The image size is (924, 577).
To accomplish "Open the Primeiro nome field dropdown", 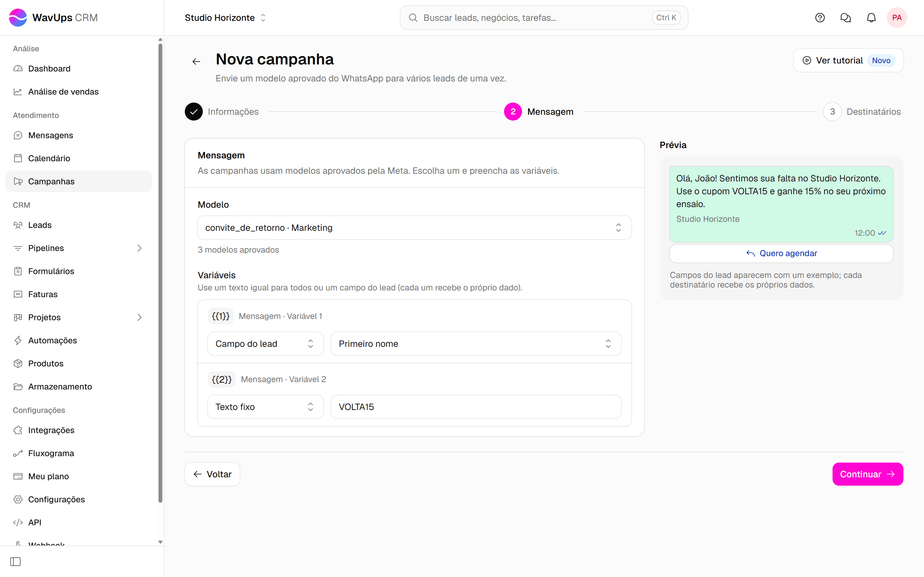I will coord(476,343).
